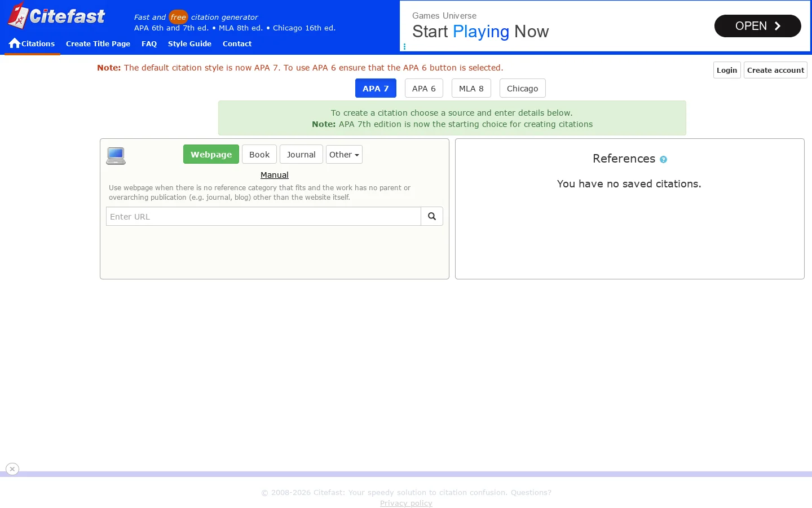Screen dimensions: 812x508
Task: Click the OPEN button in the ad
Action: coord(757,26)
